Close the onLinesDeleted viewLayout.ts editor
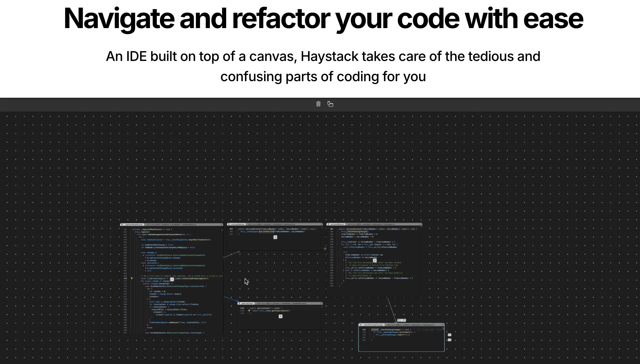This screenshot has height=364, width=640. pyautogui.click(x=321, y=224)
